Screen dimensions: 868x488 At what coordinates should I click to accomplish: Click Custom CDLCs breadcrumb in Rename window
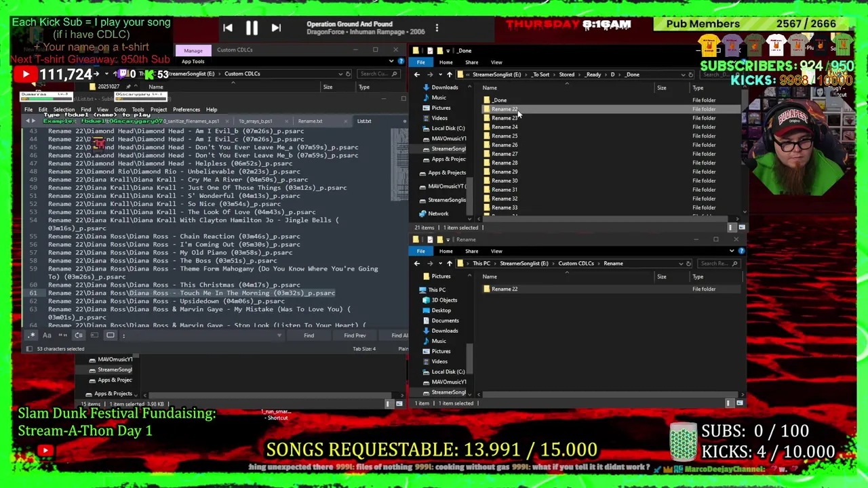pos(576,264)
